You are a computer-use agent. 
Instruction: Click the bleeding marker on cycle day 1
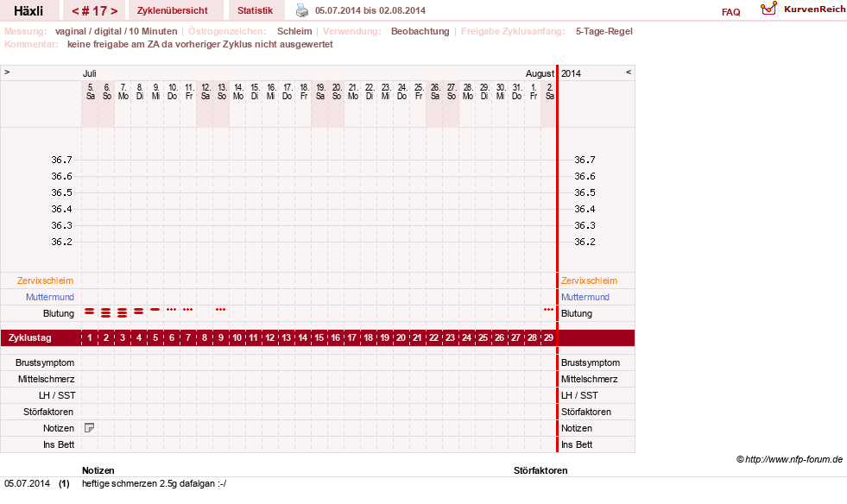89,312
